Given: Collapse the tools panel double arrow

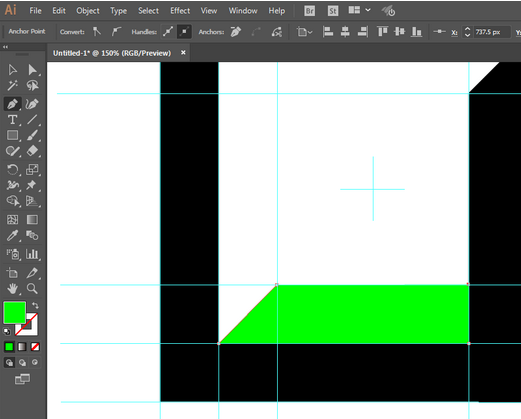Looking at the screenshot, I should pos(5,47).
